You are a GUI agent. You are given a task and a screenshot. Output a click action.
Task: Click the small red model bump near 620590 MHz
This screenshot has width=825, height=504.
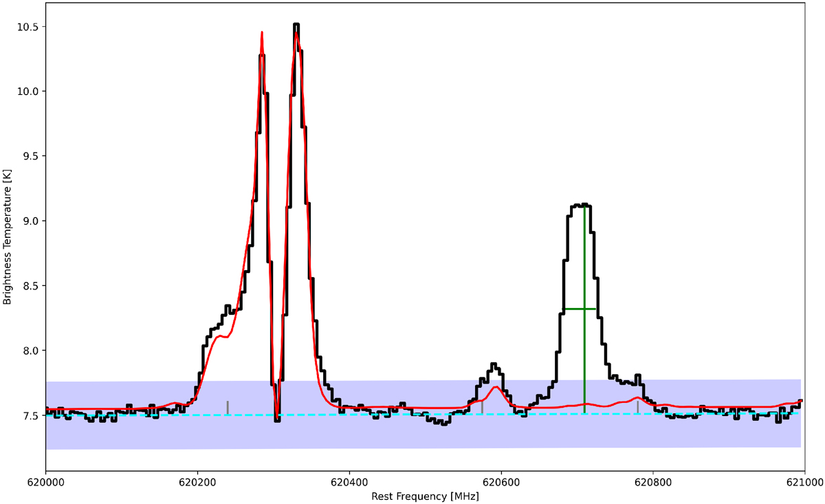[x=496, y=387]
